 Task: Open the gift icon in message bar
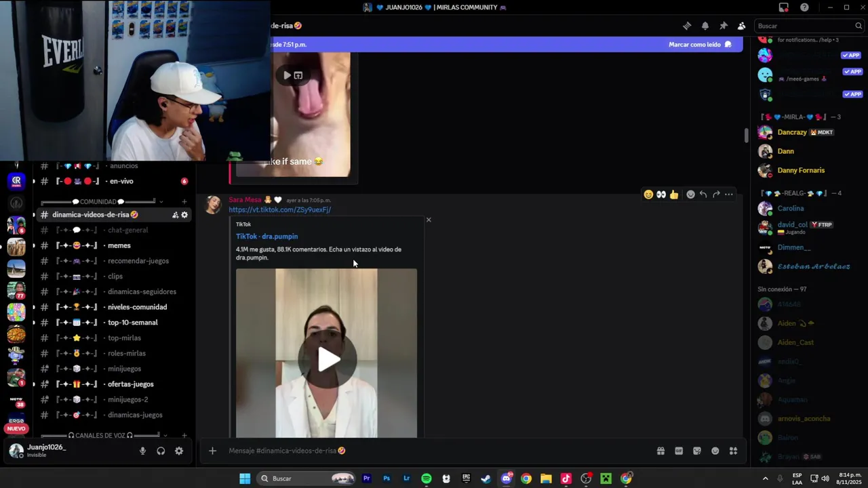(x=660, y=451)
